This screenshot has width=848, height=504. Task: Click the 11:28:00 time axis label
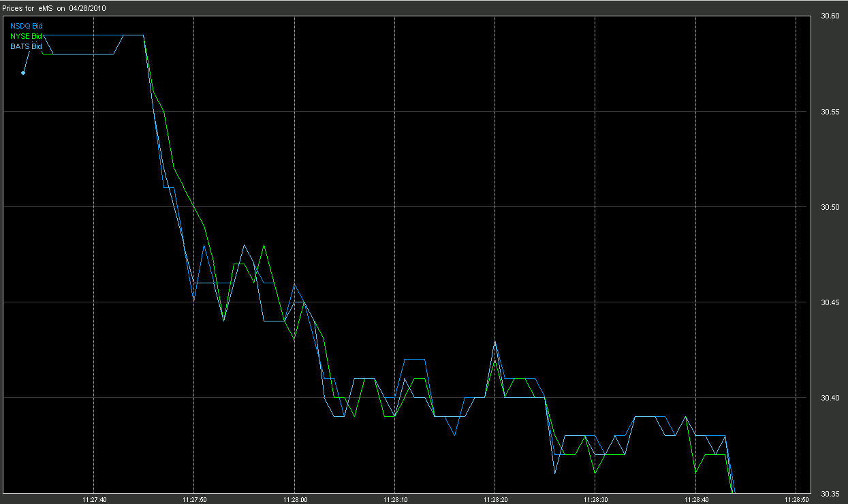[x=294, y=499]
